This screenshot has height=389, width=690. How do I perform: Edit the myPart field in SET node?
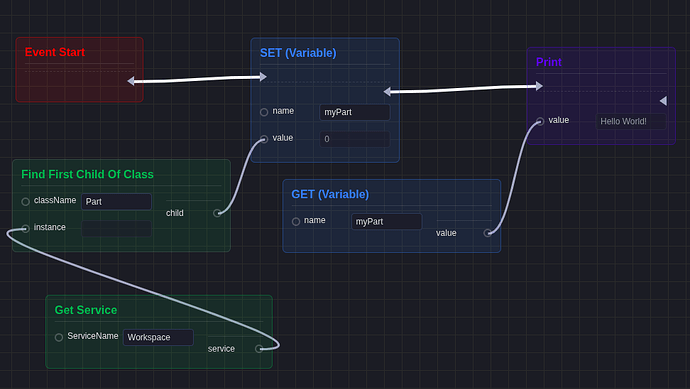(x=355, y=112)
